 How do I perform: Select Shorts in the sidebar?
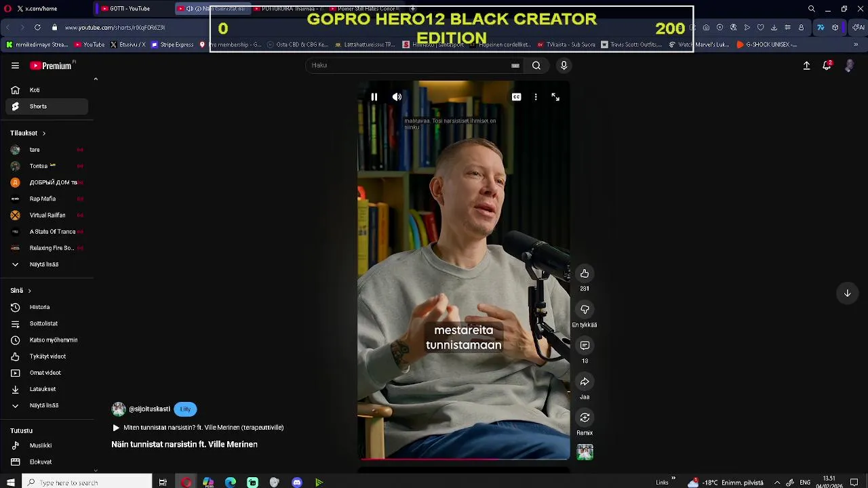click(47, 106)
